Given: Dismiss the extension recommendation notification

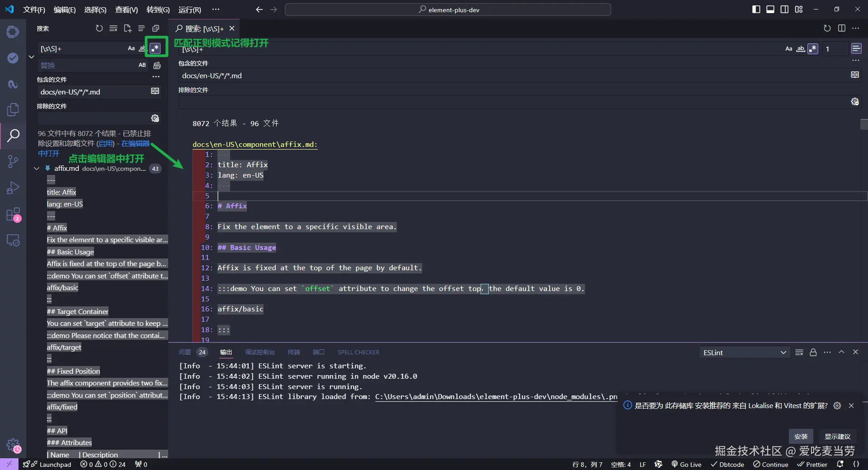Looking at the screenshot, I should click(x=851, y=406).
